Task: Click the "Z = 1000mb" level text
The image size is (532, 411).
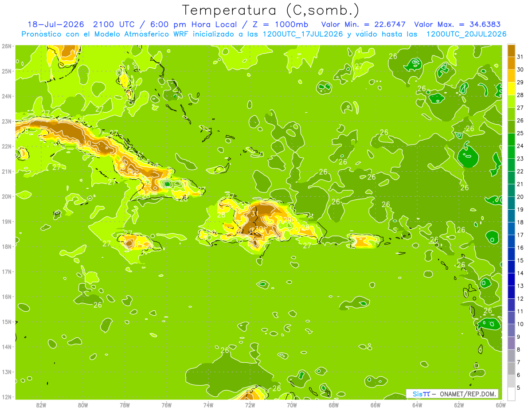Action: (x=280, y=24)
